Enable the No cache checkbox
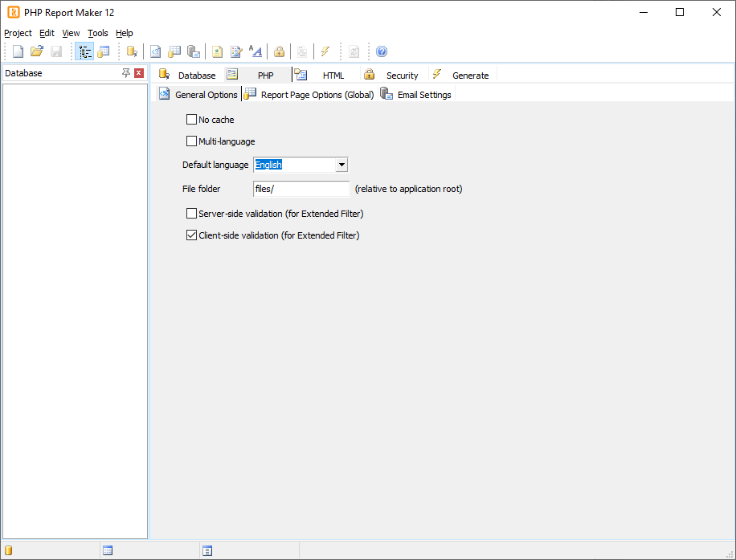Screen dimensions: 736x560 point(191,119)
